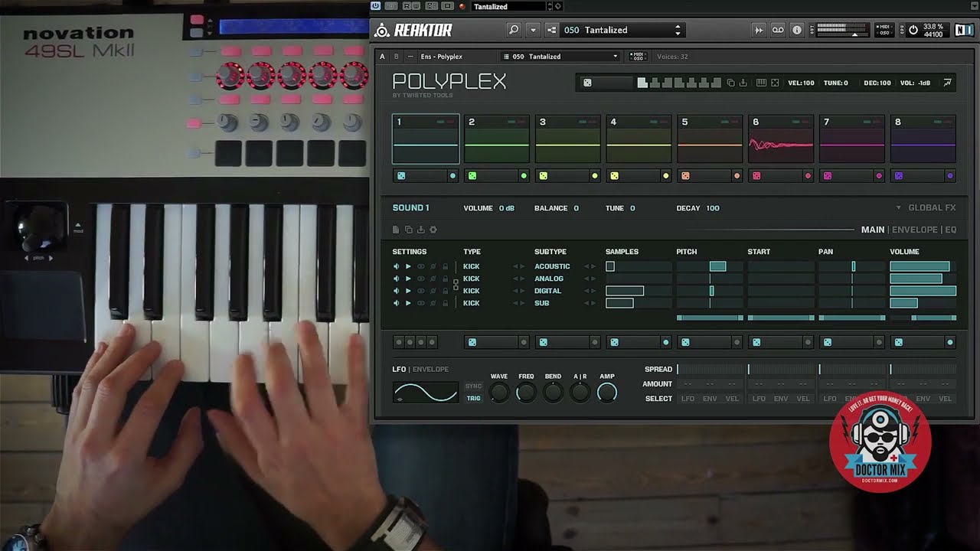Click the layer link chain icon beside KICK rows
Viewport: 980px width, 551px height.
tap(456, 285)
